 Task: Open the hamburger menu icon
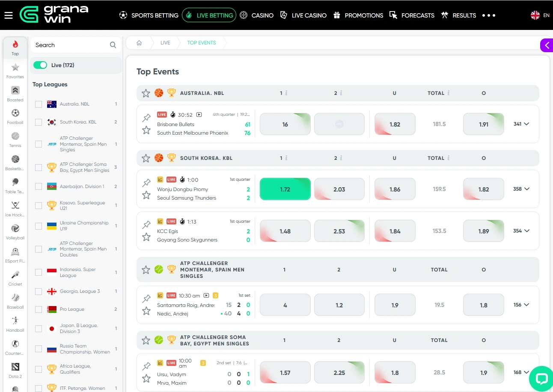9,15
